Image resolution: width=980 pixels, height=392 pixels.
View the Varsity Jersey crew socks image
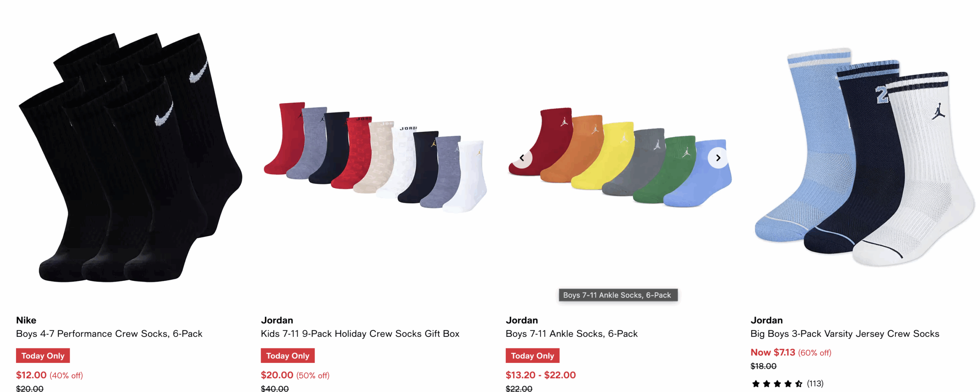pos(864,157)
